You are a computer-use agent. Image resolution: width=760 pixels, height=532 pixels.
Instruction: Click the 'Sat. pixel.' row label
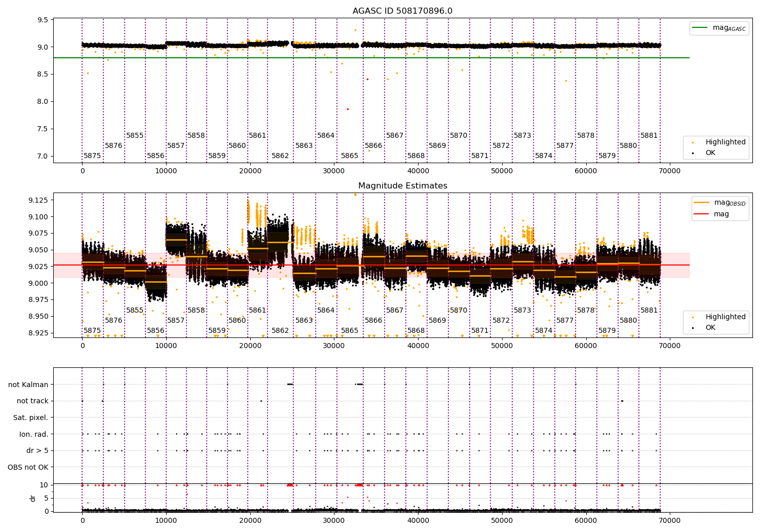[x=31, y=417]
